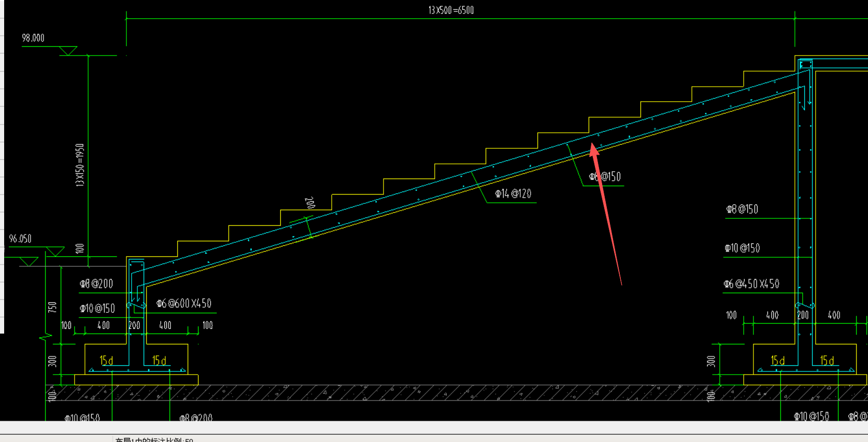Viewport: 868px width, 442px height.
Task: Click the Φ8@150 label beside the right wall
Action: [x=742, y=209]
